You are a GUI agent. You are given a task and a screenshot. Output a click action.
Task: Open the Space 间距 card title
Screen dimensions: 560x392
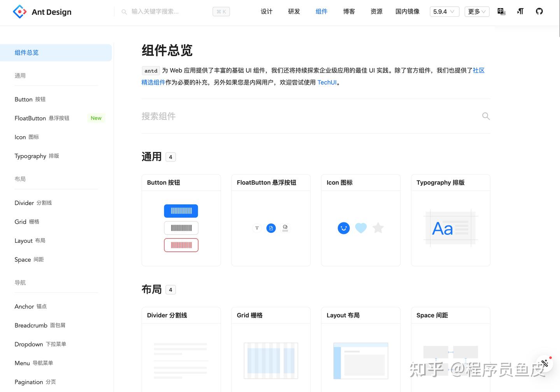pos(432,315)
